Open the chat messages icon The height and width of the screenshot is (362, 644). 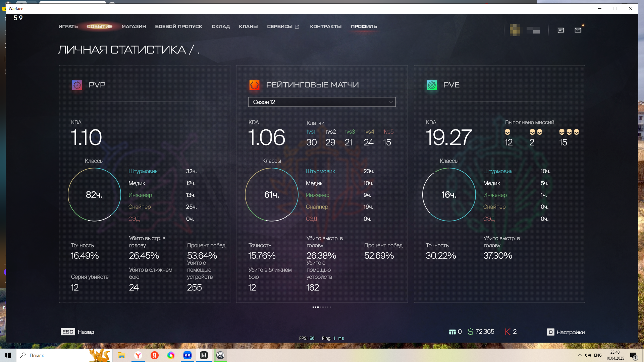pyautogui.click(x=561, y=30)
